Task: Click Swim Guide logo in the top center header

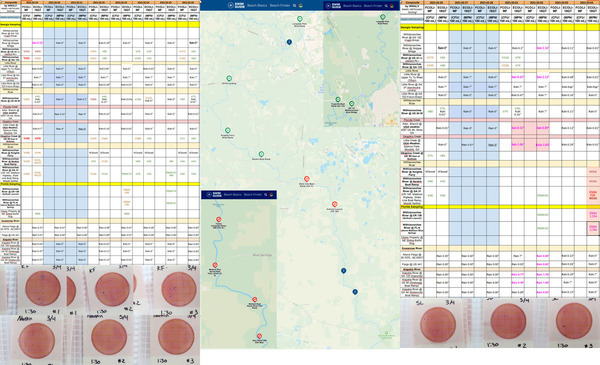Action: [x=236, y=5]
